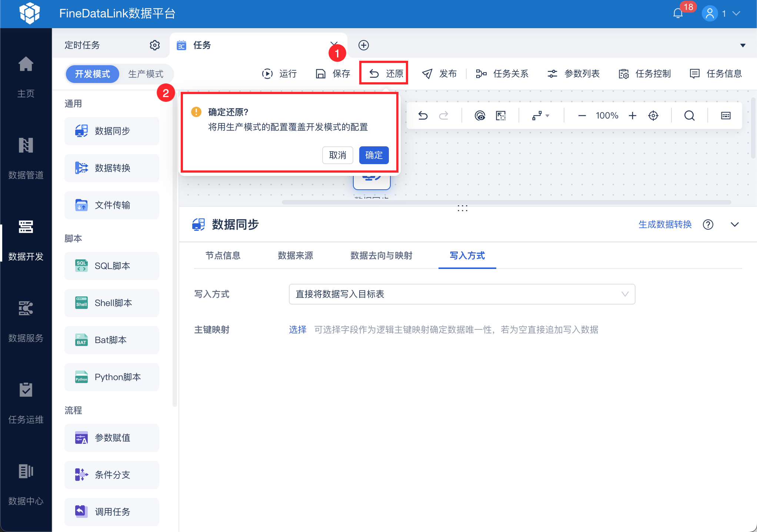Switch to the 数据来源 tab

tap(296, 256)
